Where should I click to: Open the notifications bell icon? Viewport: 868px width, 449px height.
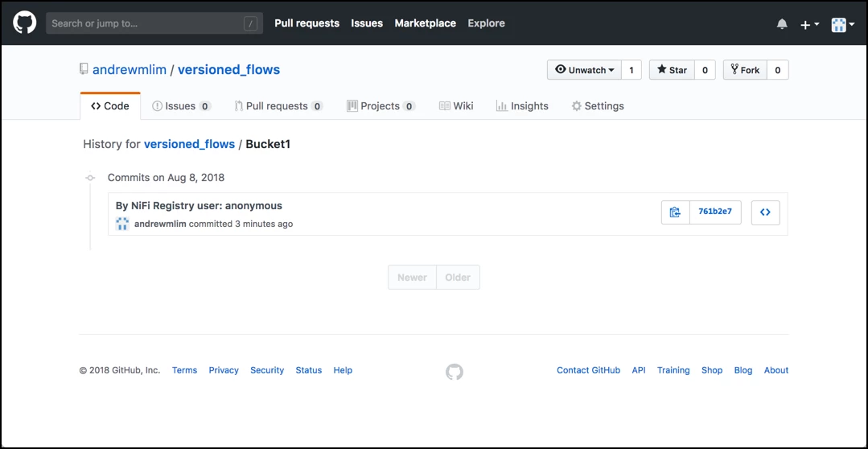(x=782, y=24)
